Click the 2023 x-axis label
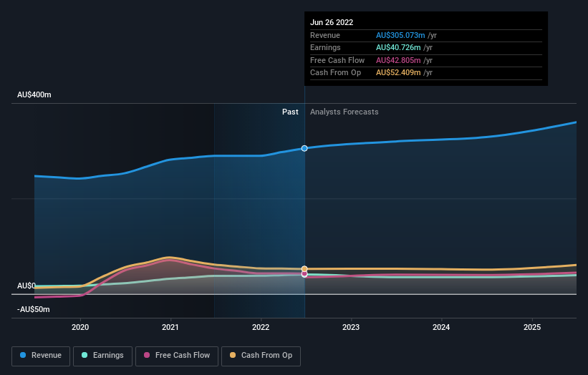Screen dimensions: 588x375 click(351, 328)
